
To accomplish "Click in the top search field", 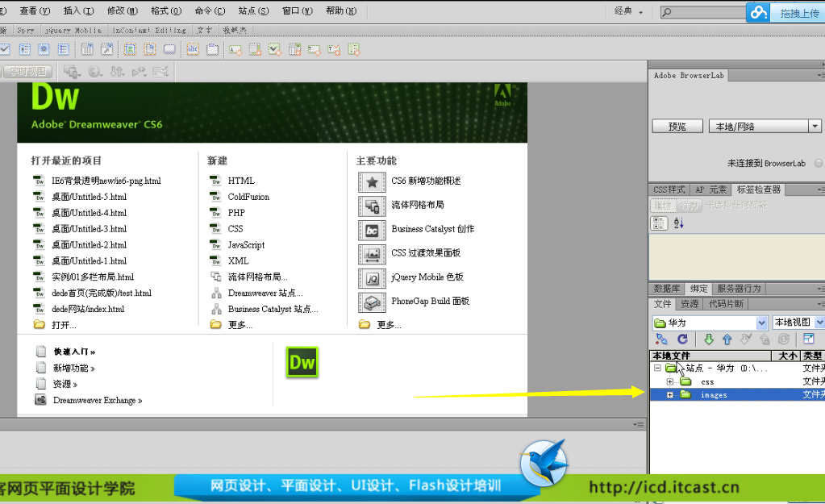I will [x=702, y=11].
